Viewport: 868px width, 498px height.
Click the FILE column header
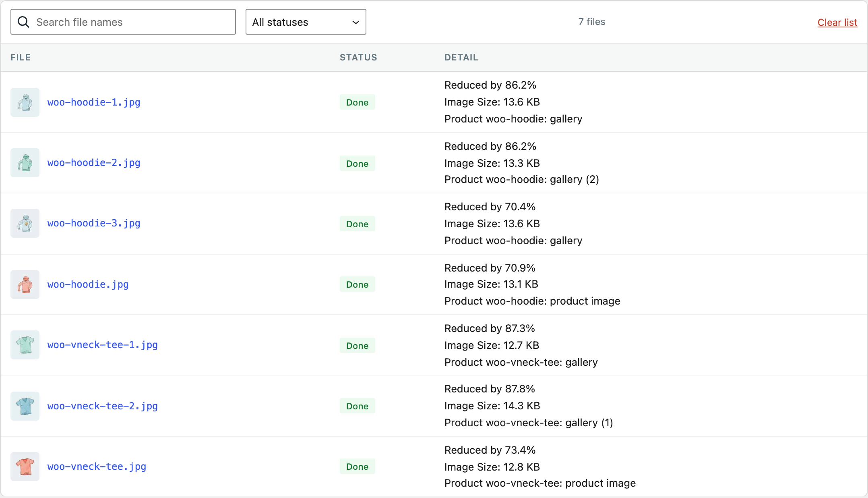click(x=21, y=57)
